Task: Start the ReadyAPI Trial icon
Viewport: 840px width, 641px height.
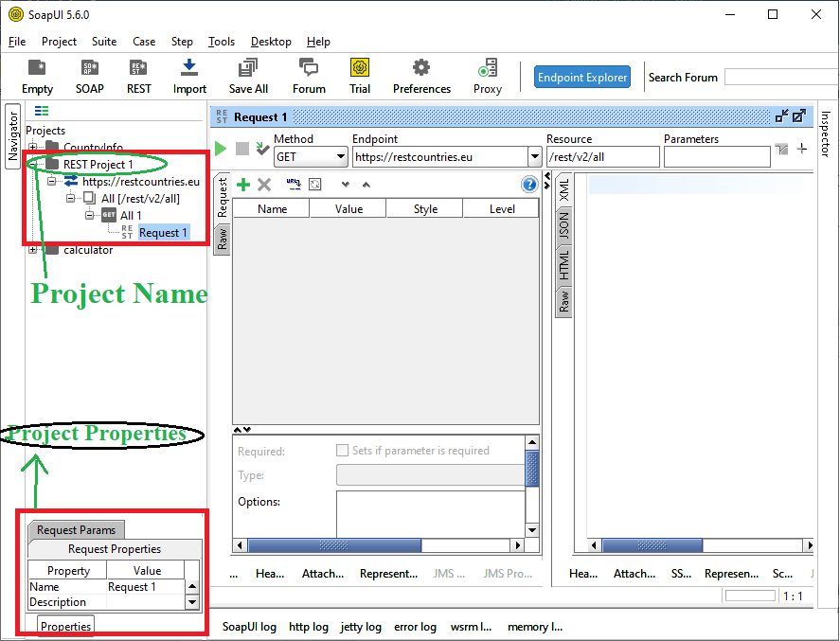Action: 360,77
